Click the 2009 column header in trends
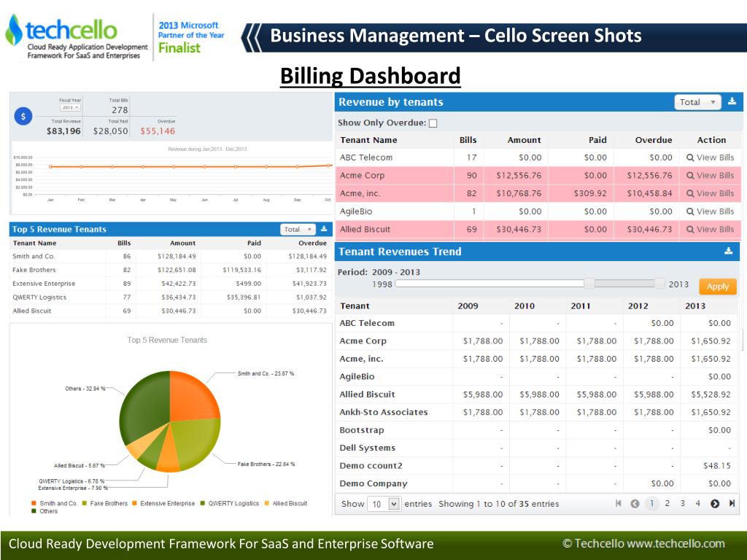Screen dimensions: 747x560 tap(468, 306)
